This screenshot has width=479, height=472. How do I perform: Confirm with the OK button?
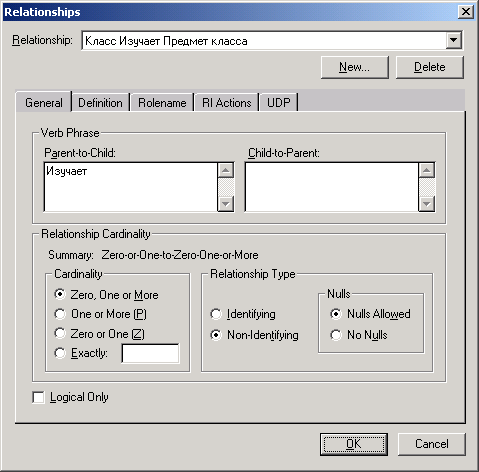tap(354, 444)
